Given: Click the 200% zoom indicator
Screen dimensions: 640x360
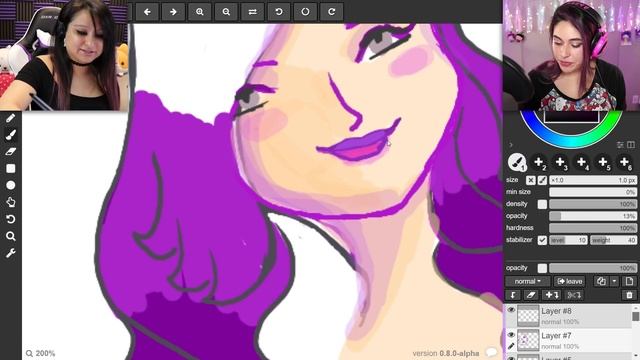Looking at the screenshot, I should 40,353.
